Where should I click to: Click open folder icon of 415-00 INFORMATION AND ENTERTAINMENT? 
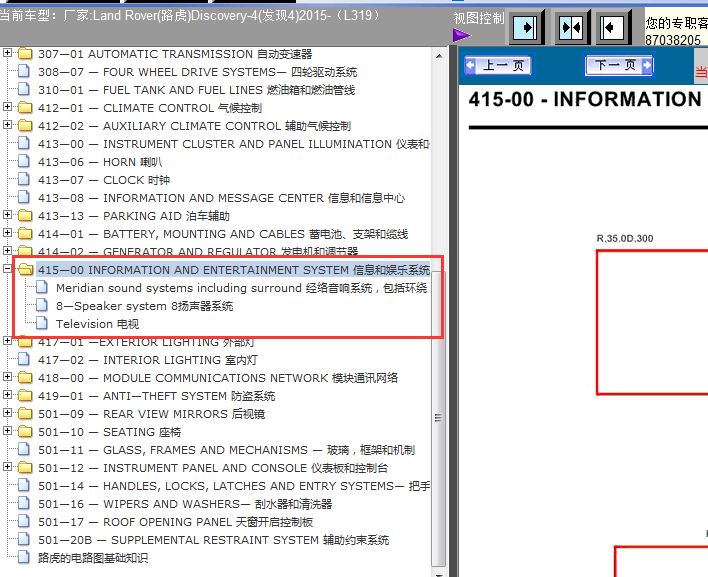26,270
